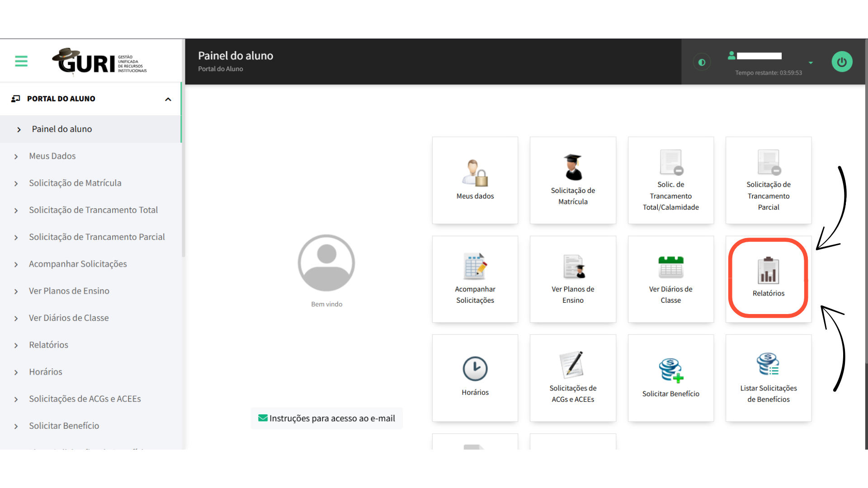Click the user profile avatar picture
Viewport: 868px width, 488px height.
click(x=326, y=263)
